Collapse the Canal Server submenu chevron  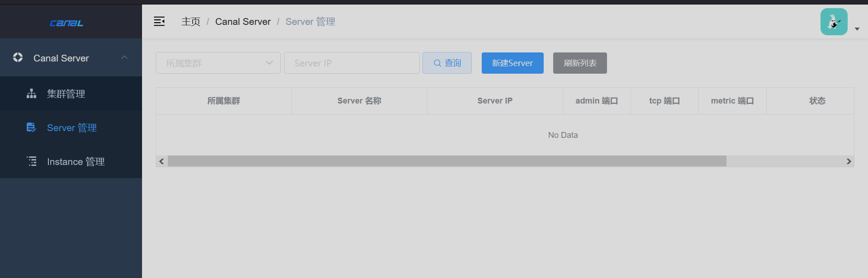[x=124, y=57]
